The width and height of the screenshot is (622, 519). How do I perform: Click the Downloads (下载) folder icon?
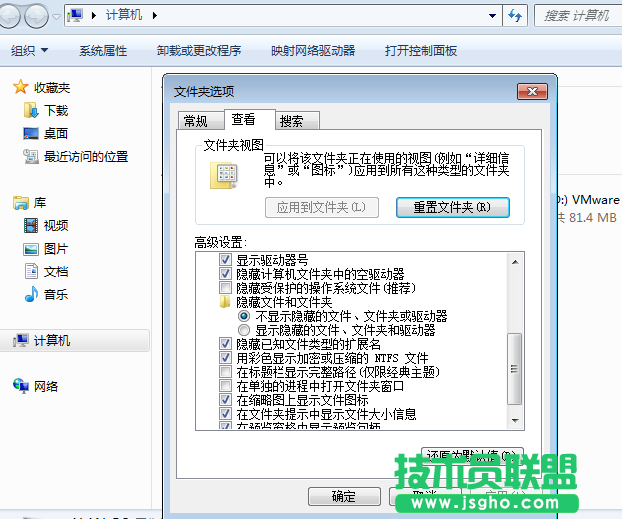[x=30, y=110]
